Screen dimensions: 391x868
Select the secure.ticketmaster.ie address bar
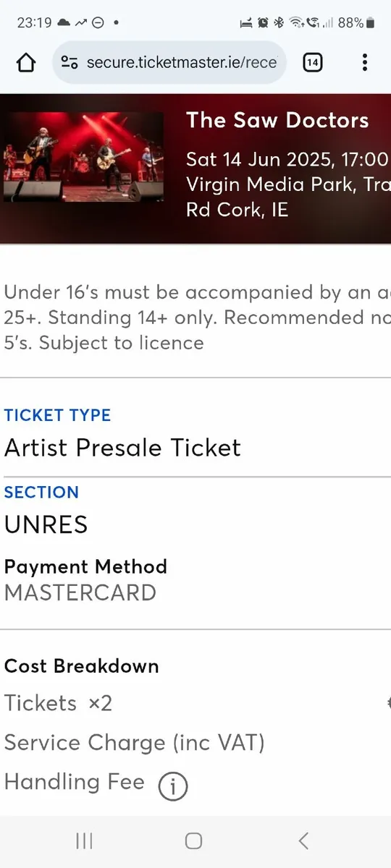[x=170, y=63]
